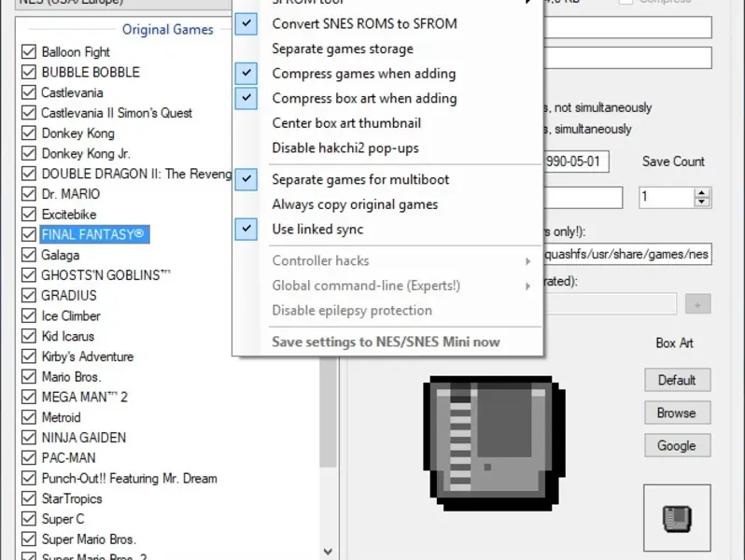Click the Original Games group header
The height and width of the screenshot is (560, 745).
coord(168,30)
